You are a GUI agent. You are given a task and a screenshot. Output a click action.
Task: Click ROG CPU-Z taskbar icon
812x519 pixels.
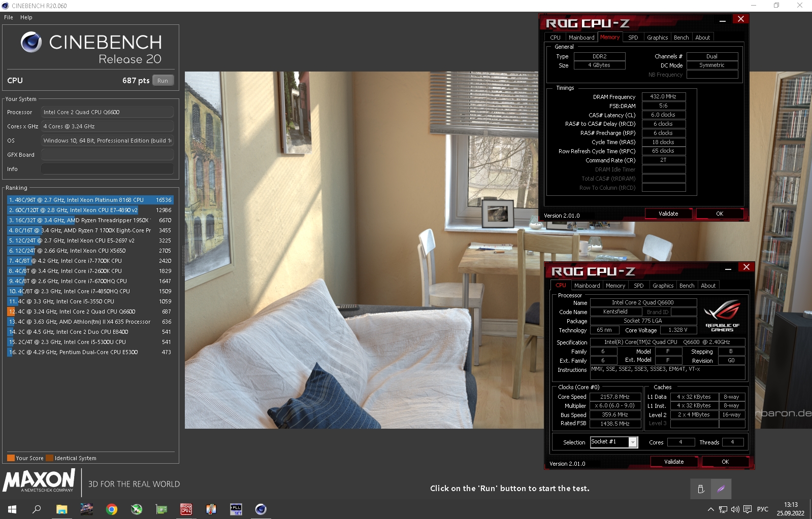pos(186,509)
